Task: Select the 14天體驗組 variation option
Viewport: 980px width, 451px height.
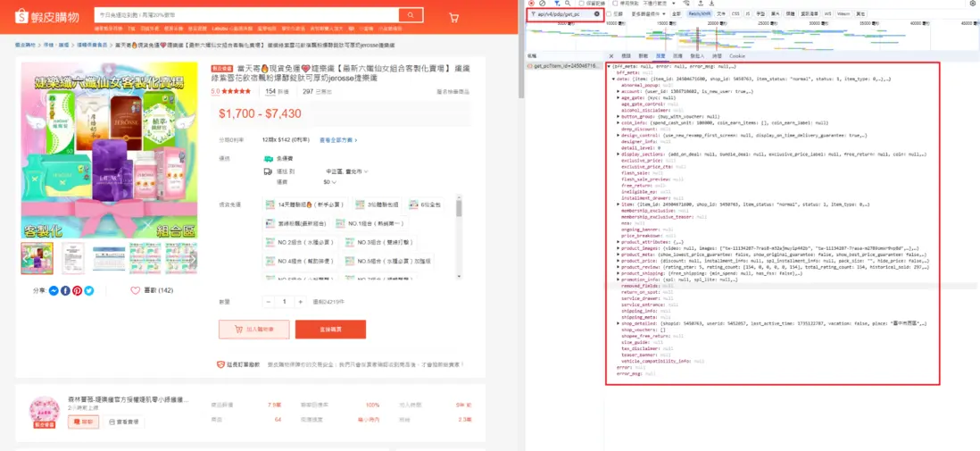Action: click(304, 205)
